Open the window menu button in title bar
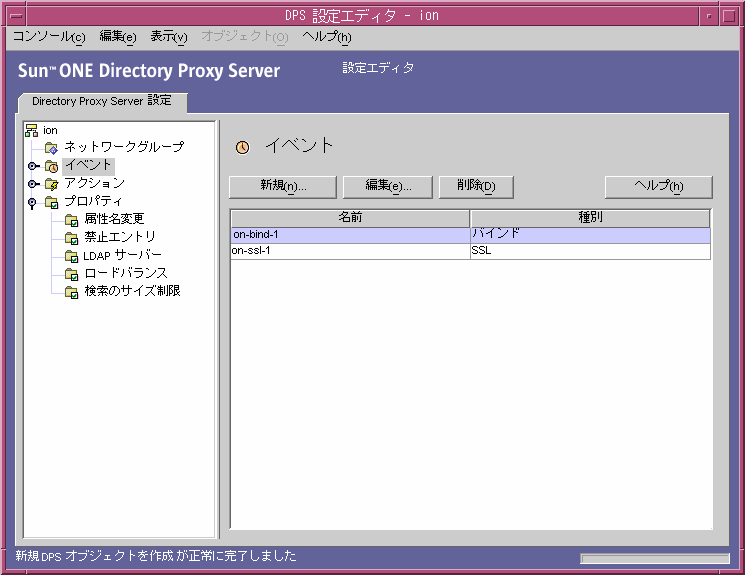Screen dimensions: 745x575 tap(16, 16)
